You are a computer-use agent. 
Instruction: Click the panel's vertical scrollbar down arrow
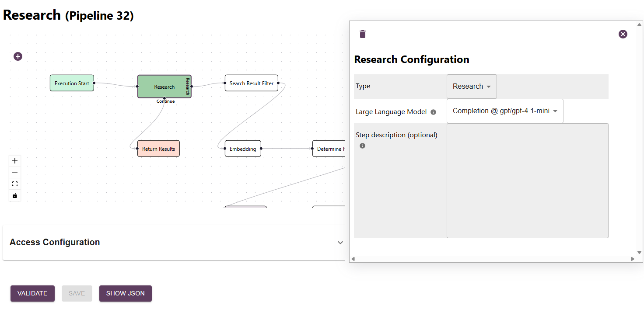[x=639, y=252]
